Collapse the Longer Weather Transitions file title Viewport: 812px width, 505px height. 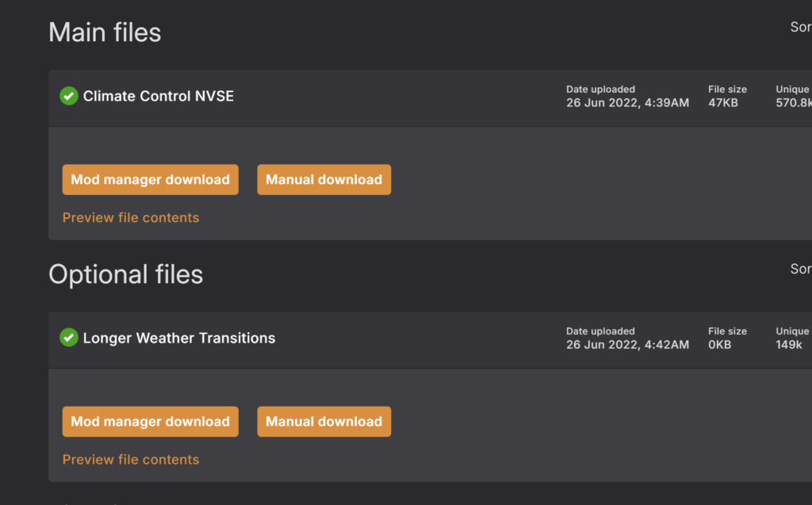click(x=179, y=338)
